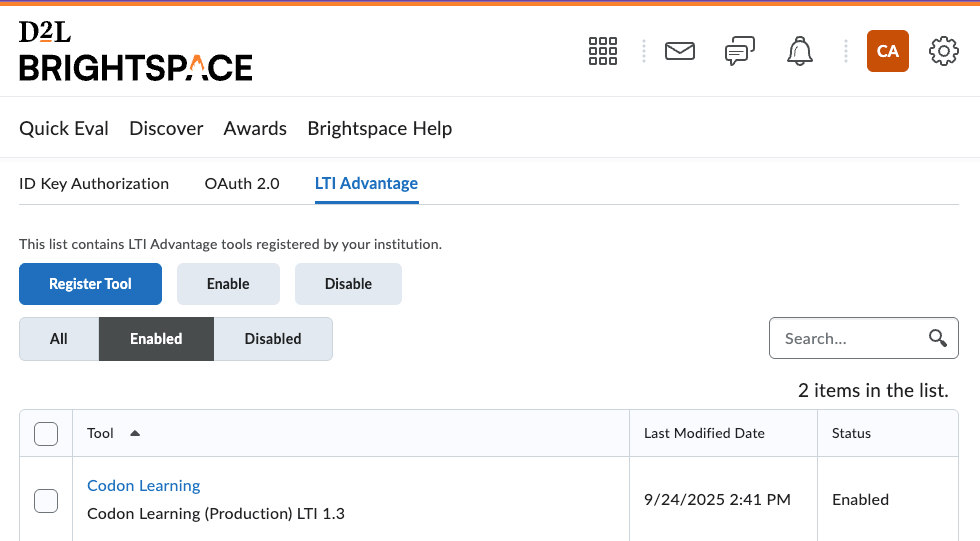The image size is (980, 541).
Task: Open the notifications bell icon
Action: tap(799, 51)
